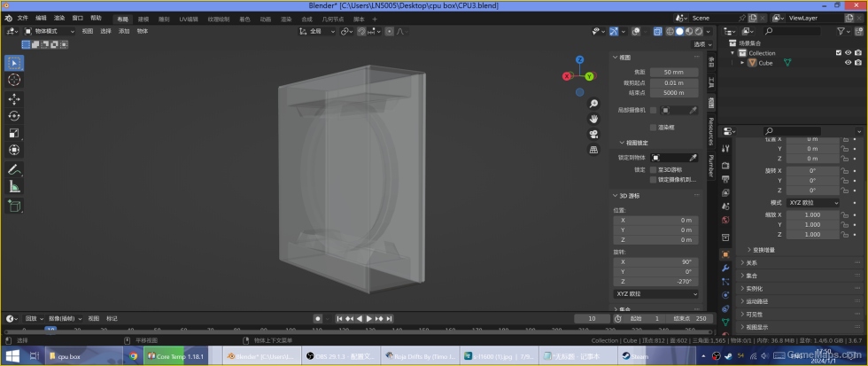
Task: Open the Particles properties tab icon
Action: click(x=725, y=282)
